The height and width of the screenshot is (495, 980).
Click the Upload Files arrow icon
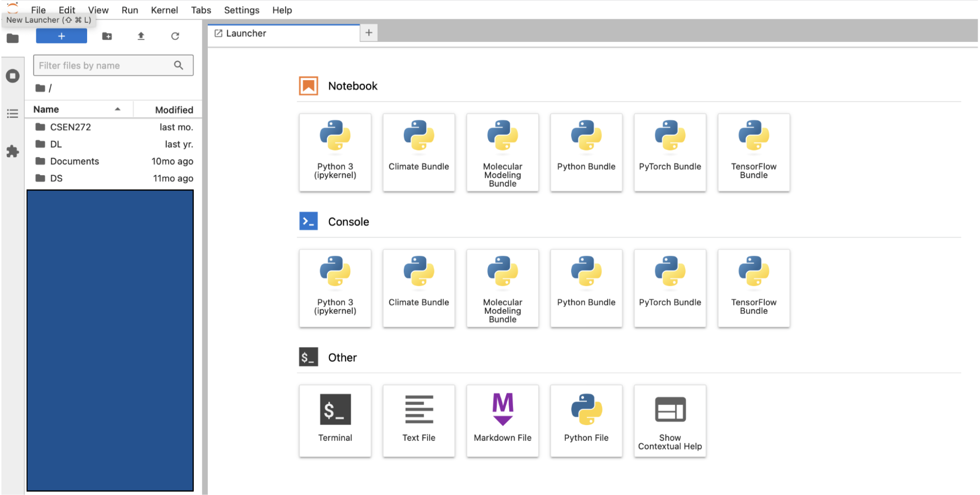tap(141, 36)
